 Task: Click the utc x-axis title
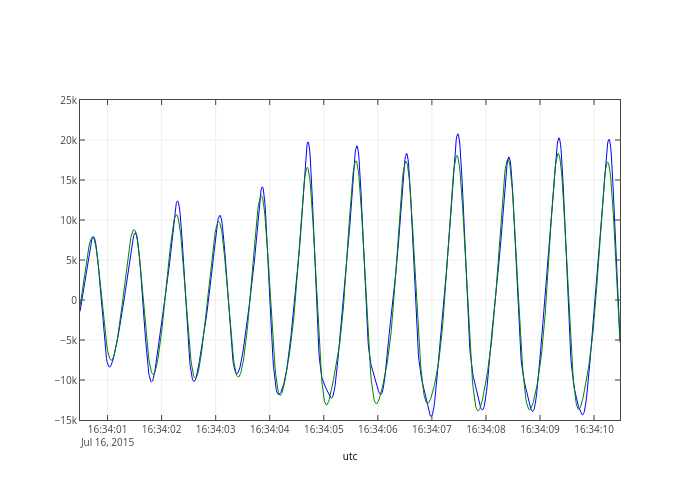350,457
